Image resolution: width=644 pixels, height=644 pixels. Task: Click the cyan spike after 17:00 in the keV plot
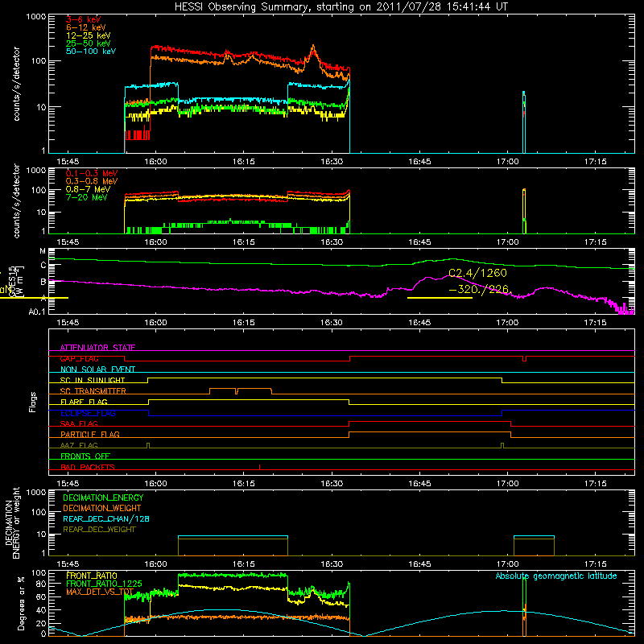[x=524, y=122]
